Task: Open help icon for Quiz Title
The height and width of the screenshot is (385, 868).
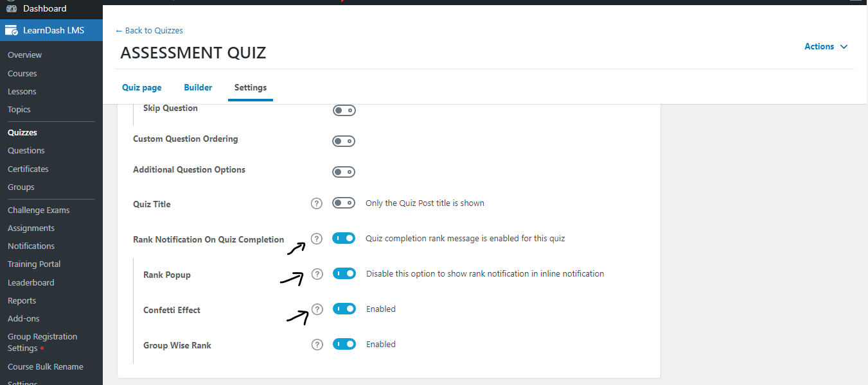Action: [x=316, y=203]
